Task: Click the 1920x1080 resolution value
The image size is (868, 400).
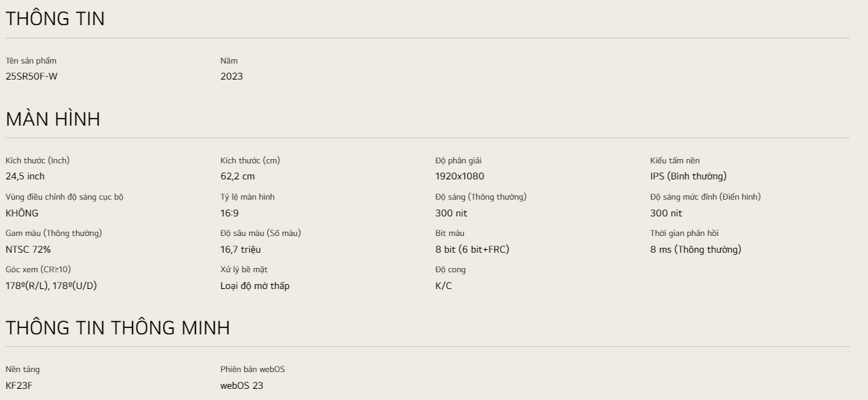Action: pos(459,176)
